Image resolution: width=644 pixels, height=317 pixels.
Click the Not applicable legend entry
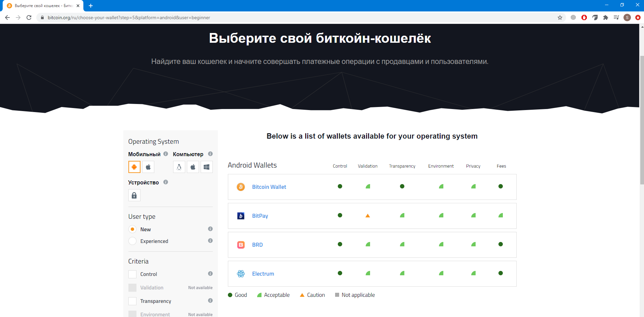tap(355, 295)
